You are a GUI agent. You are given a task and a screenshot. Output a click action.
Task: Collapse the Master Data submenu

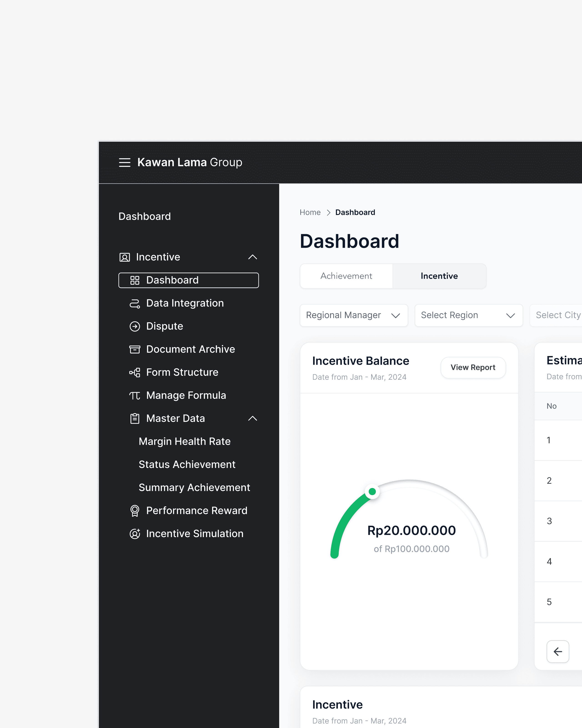tap(252, 418)
